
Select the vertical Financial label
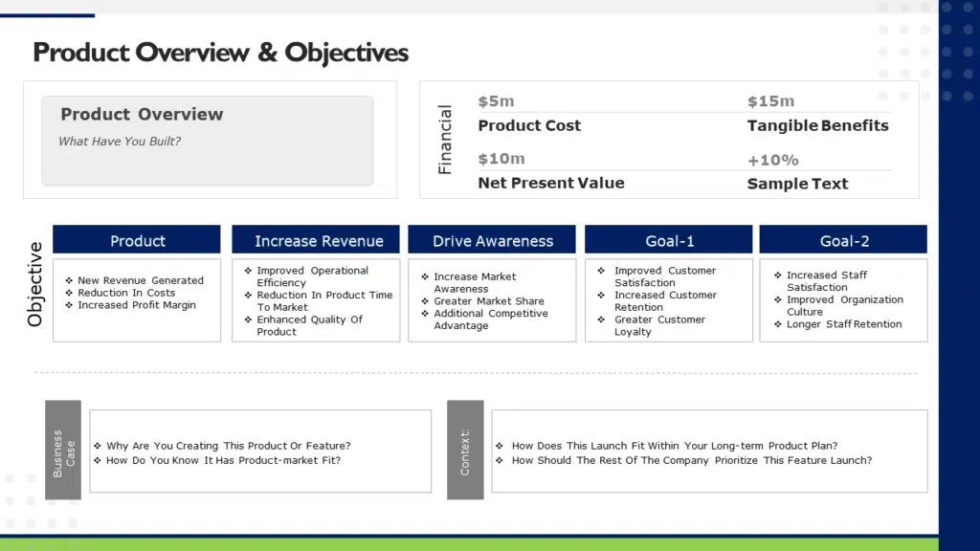445,140
